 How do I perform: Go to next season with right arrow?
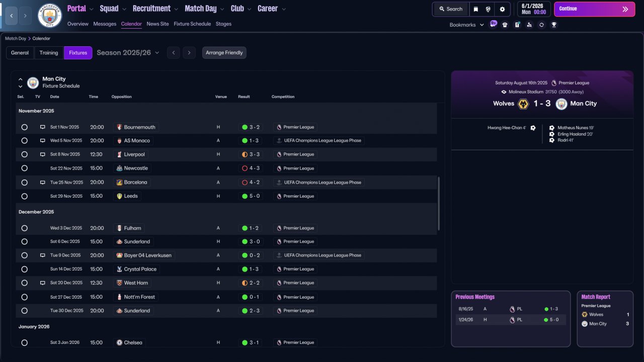click(189, 53)
